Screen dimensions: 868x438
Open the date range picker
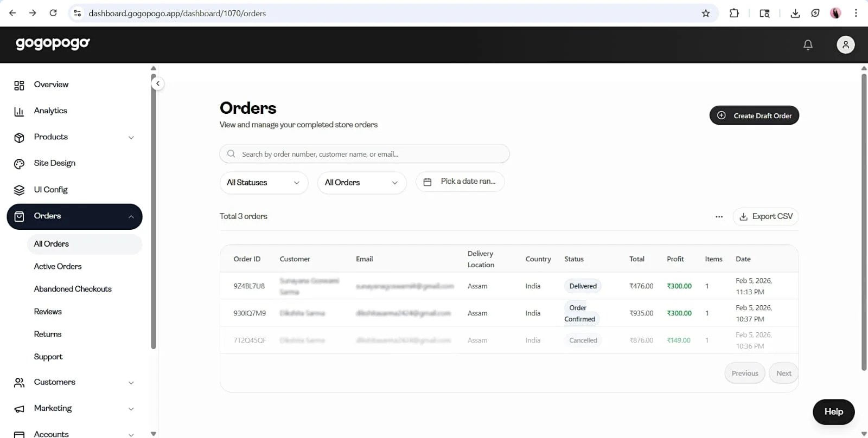pos(460,182)
